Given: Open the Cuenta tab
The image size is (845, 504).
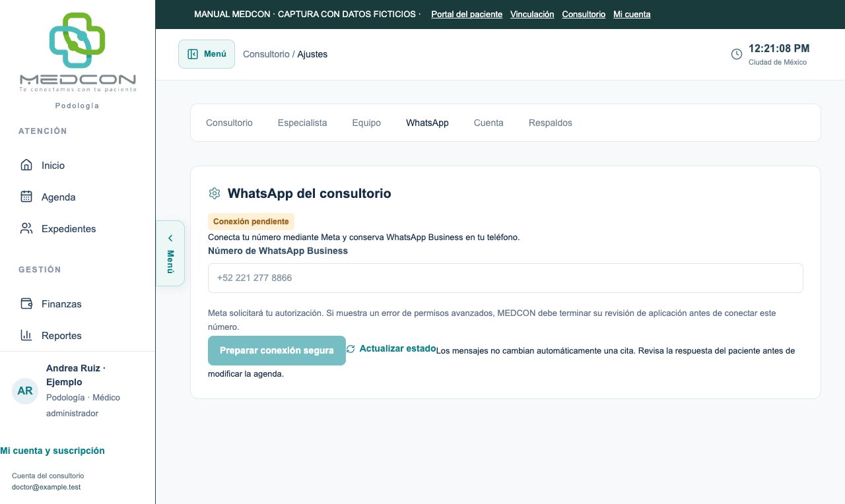Looking at the screenshot, I should 489,123.
